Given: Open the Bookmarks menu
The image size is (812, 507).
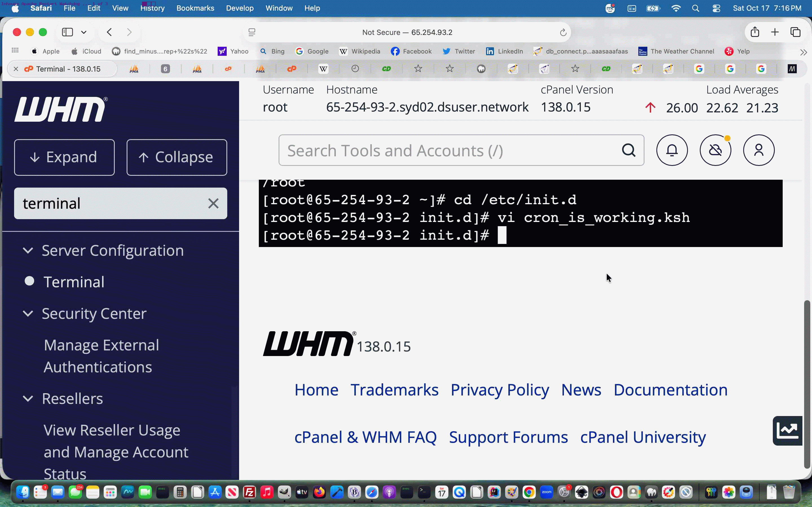Looking at the screenshot, I should tap(195, 8).
